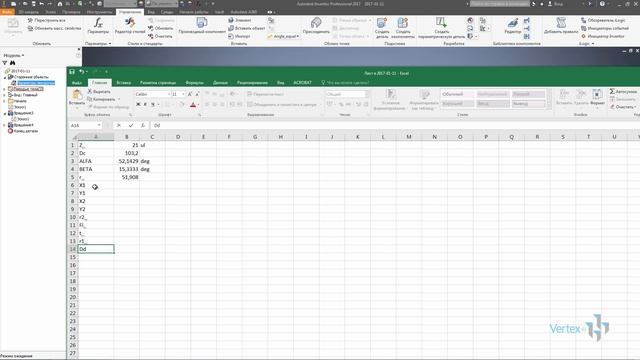
Task: Open the Excel Home tab
Action: pyautogui.click(x=99, y=82)
